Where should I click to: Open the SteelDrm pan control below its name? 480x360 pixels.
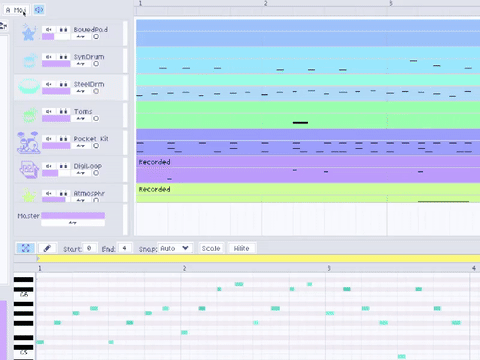(81, 91)
